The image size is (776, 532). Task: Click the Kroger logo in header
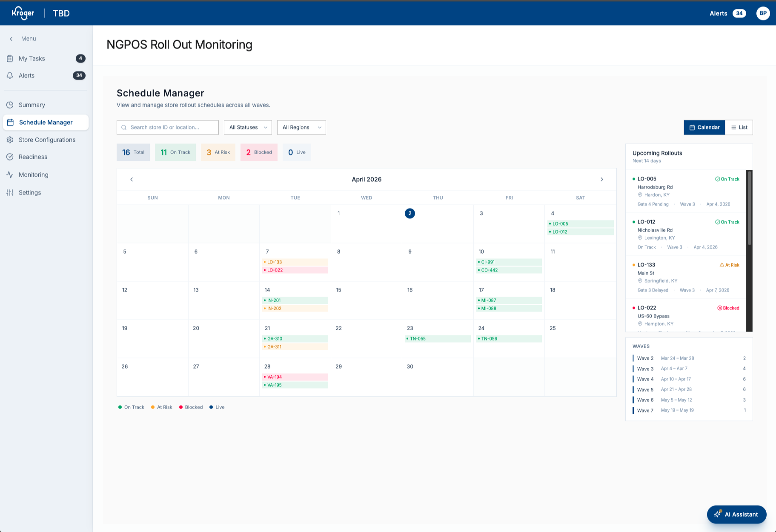tap(23, 13)
